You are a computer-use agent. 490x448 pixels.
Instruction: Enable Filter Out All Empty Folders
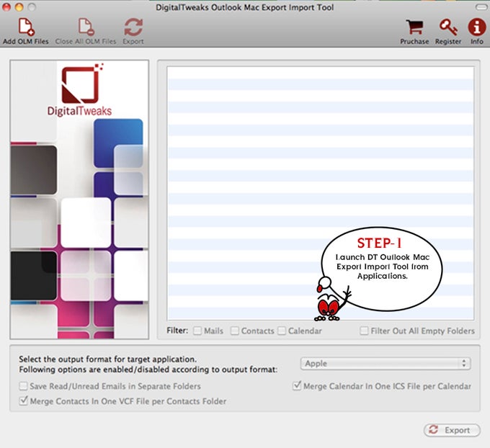(x=364, y=331)
